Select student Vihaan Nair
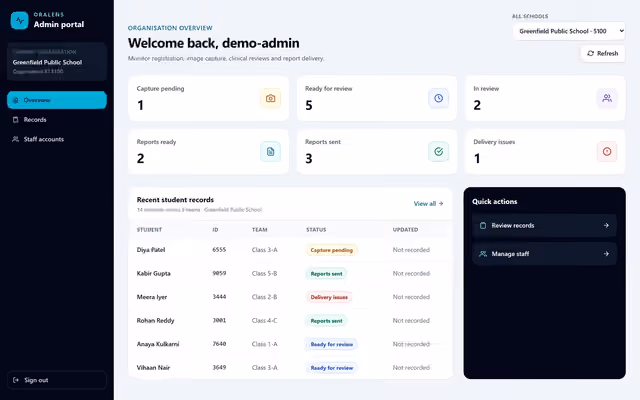 pyautogui.click(x=153, y=368)
